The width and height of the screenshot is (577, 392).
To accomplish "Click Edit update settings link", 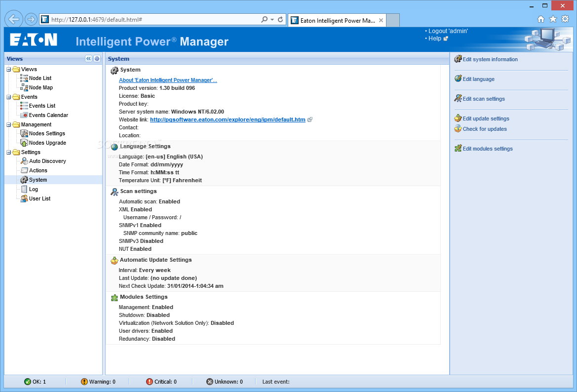I will click(x=486, y=118).
